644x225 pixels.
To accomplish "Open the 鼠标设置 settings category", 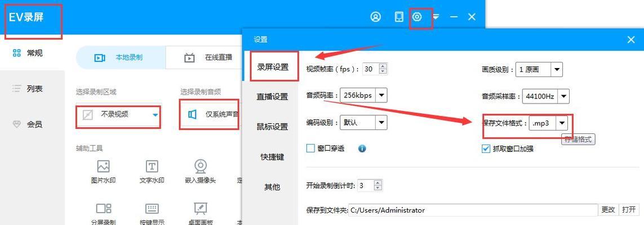I will [273, 127].
